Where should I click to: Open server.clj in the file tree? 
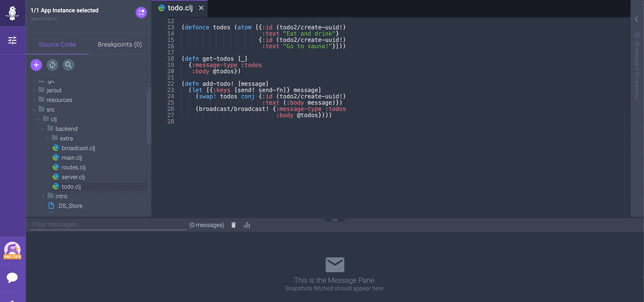pyautogui.click(x=73, y=177)
